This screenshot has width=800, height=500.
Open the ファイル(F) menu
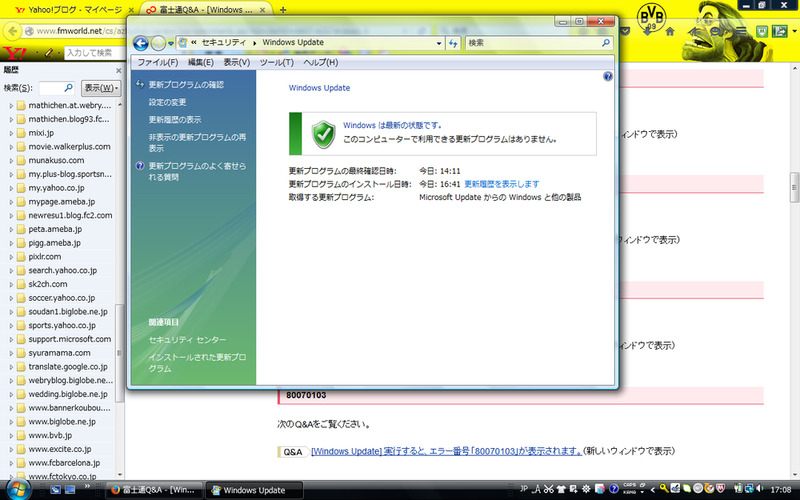pyautogui.click(x=158, y=62)
